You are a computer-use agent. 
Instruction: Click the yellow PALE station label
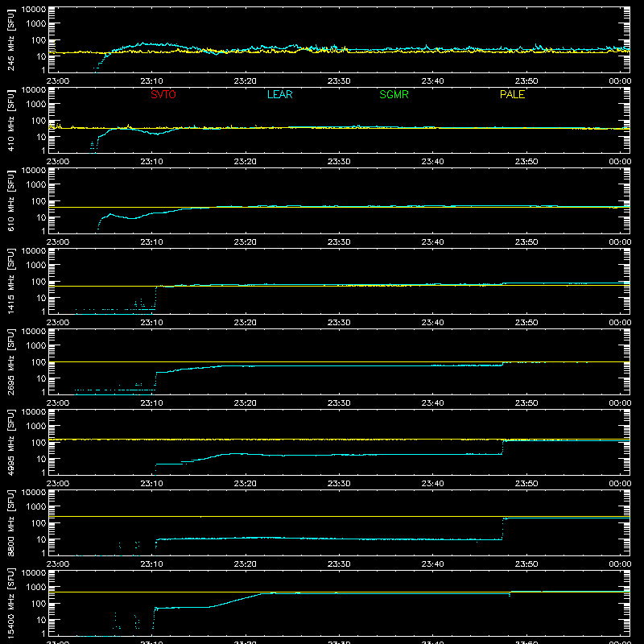512,94
